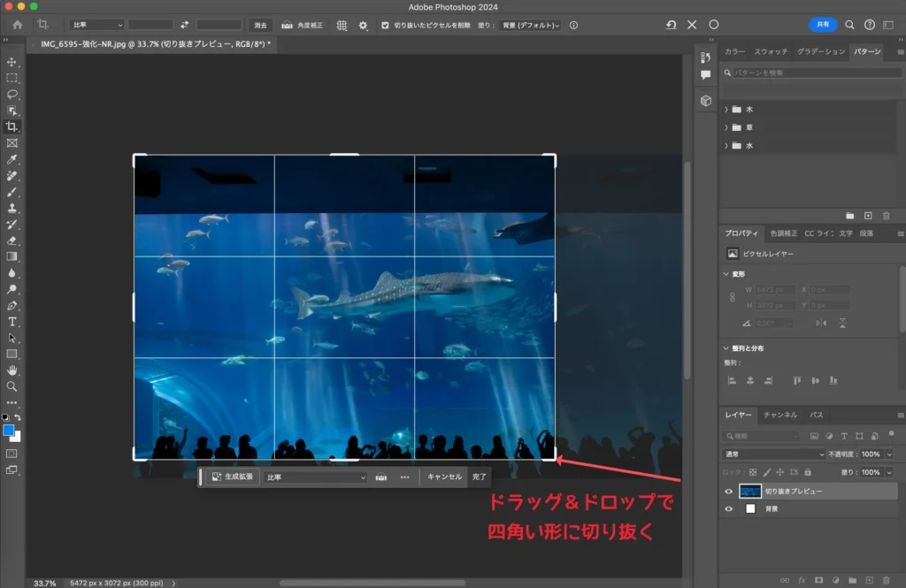Expand the 木 pattern folder
Viewport: 906px width, 588px height.
pyautogui.click(x=726, y=110)
